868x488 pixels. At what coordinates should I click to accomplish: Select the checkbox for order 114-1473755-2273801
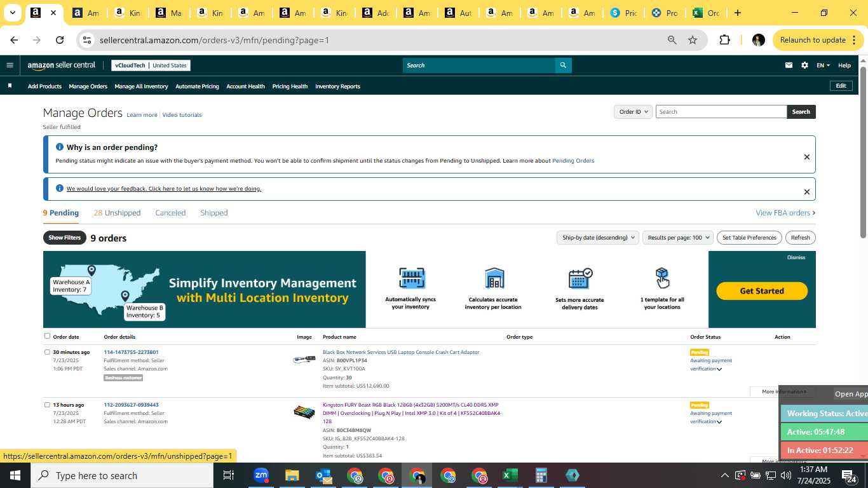coord(47,352)
